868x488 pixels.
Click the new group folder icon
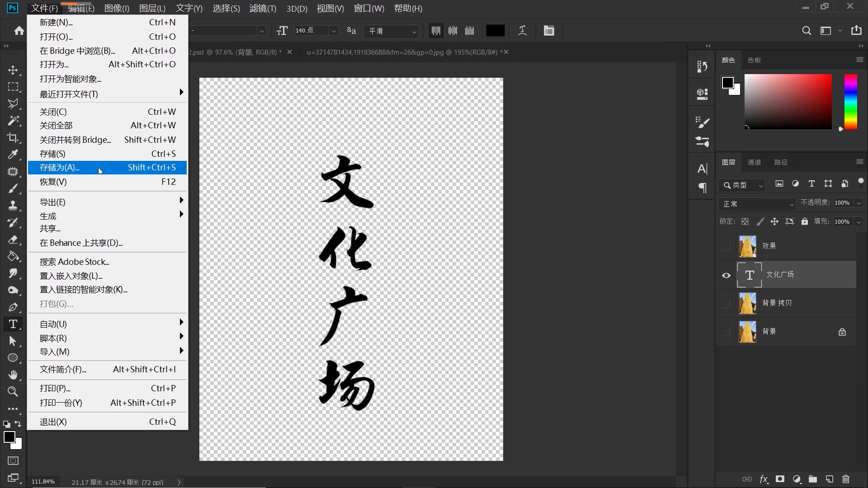pyautogui.click(x=813, y=479)
